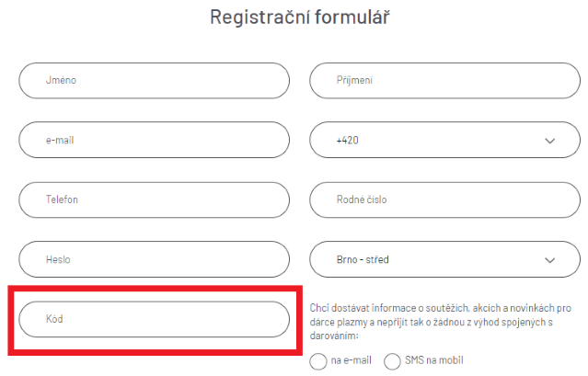Click into the Příjmení field

(x=445, y=81)
